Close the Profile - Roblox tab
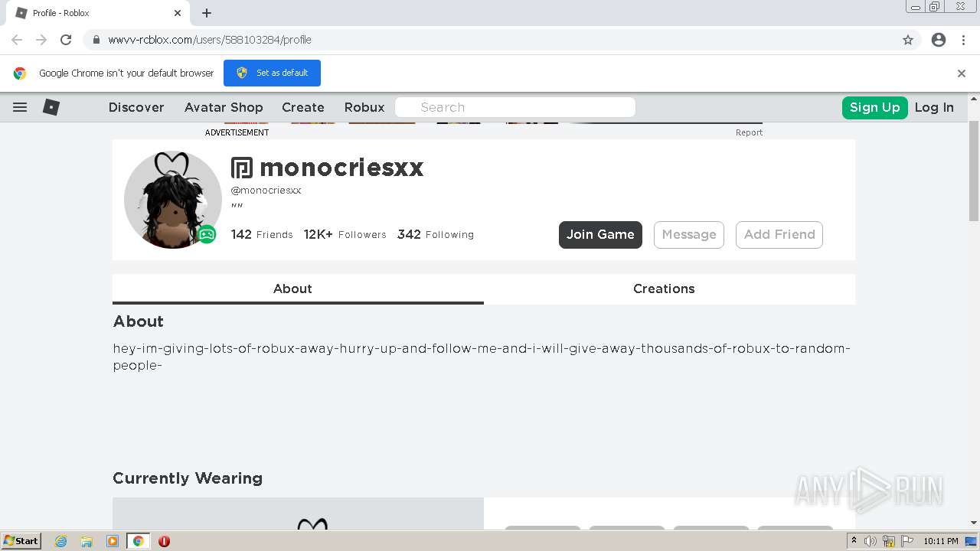980x551 pixels. (178, 13)
